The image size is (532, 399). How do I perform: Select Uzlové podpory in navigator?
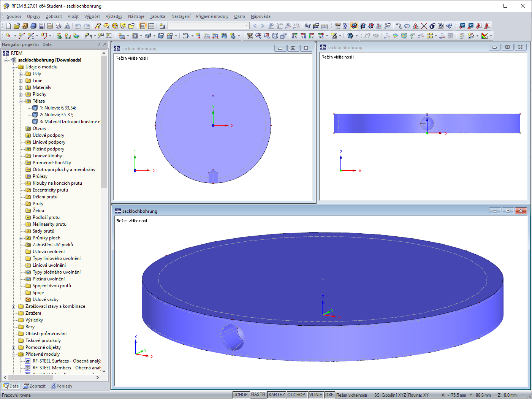pos(48,135)
